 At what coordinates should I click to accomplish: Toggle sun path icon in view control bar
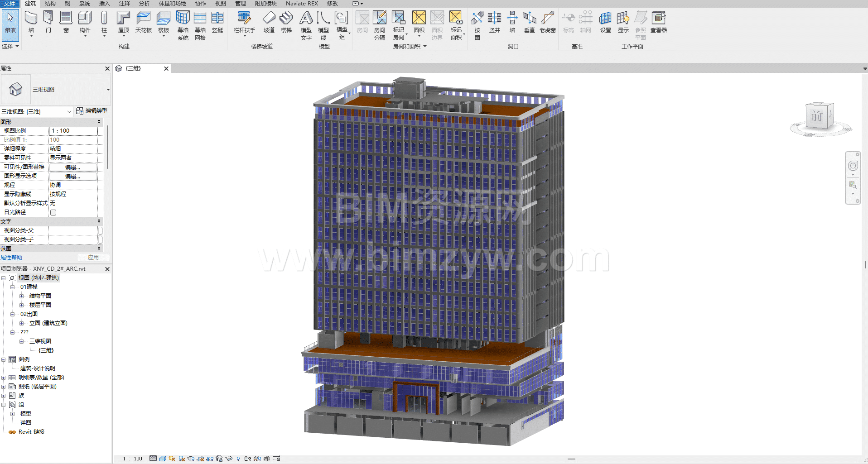172,459
